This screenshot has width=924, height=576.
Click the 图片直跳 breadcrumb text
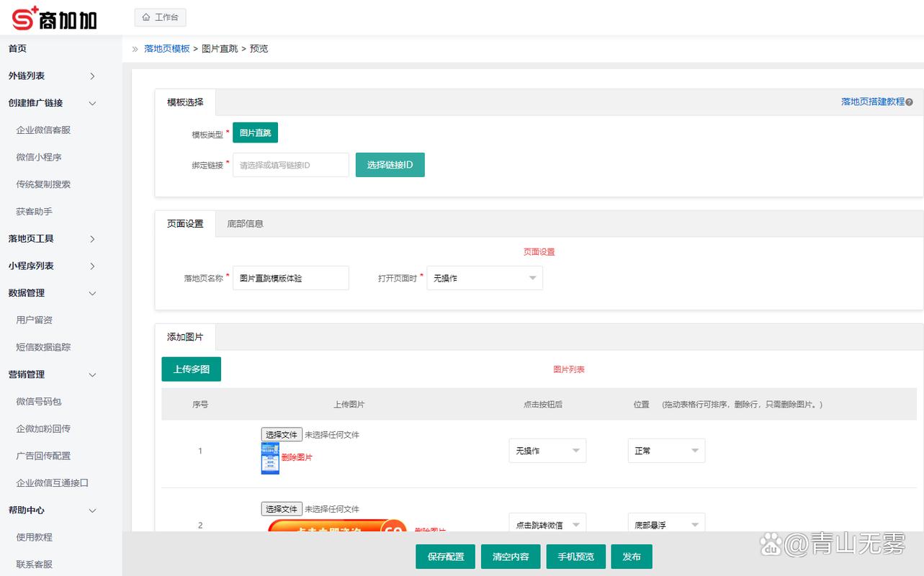[x=220, y=49]
